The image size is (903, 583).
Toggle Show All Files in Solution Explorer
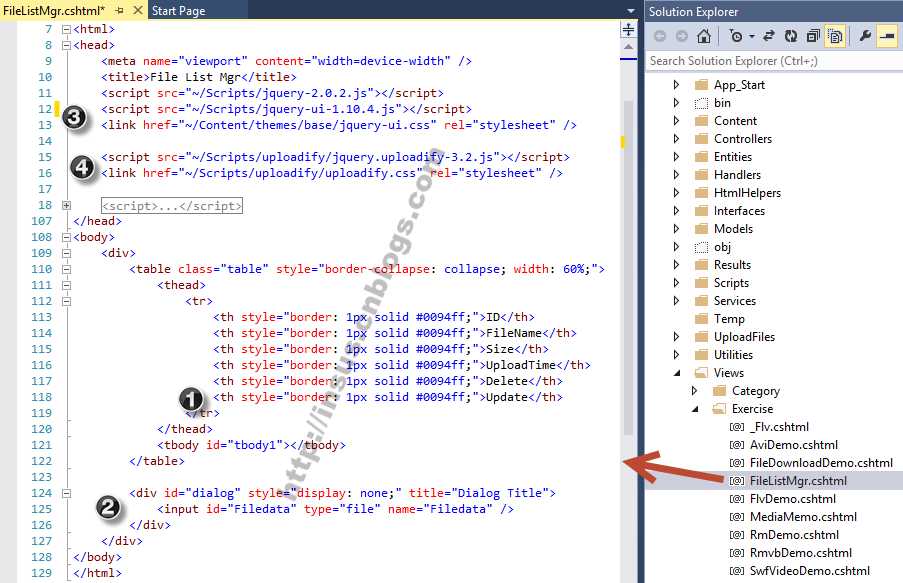click(x=835, y=36)
